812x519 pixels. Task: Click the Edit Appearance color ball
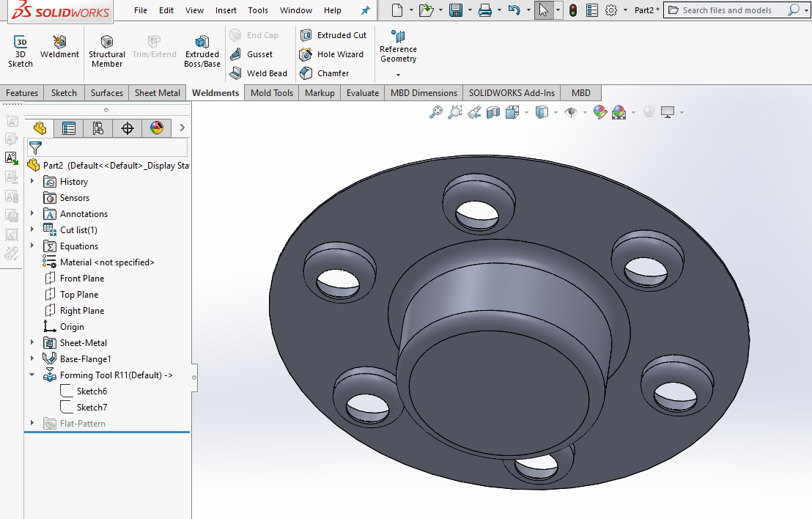tap(600, 112)
